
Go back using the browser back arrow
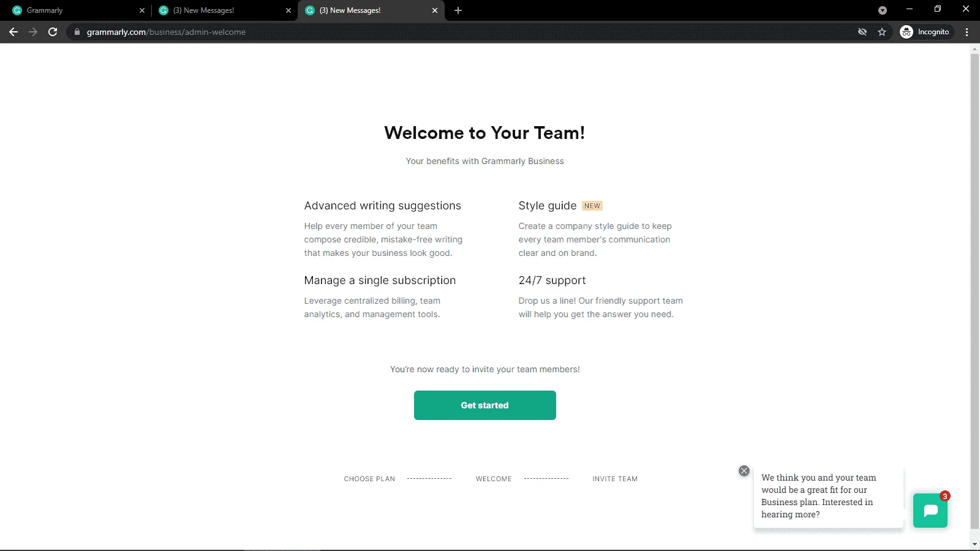13,32
